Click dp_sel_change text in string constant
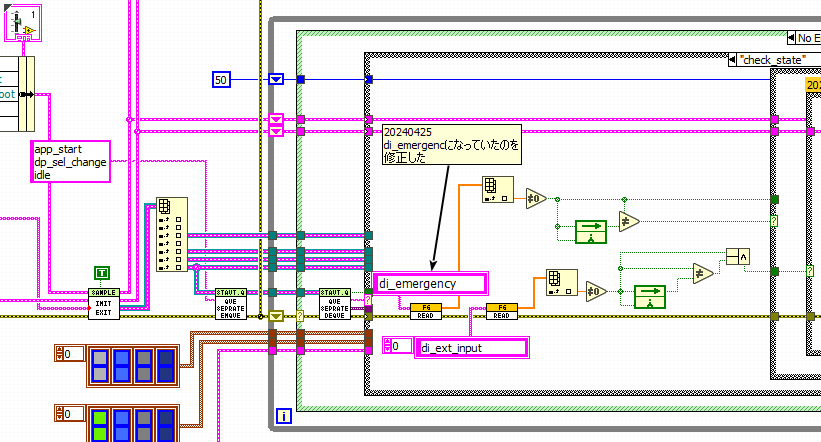 point(70,162)
